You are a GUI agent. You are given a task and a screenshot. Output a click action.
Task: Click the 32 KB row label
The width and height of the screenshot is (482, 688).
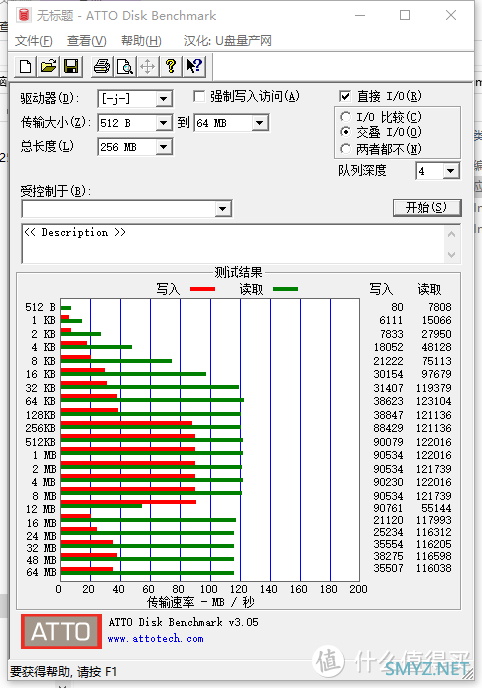click(40, 388)
